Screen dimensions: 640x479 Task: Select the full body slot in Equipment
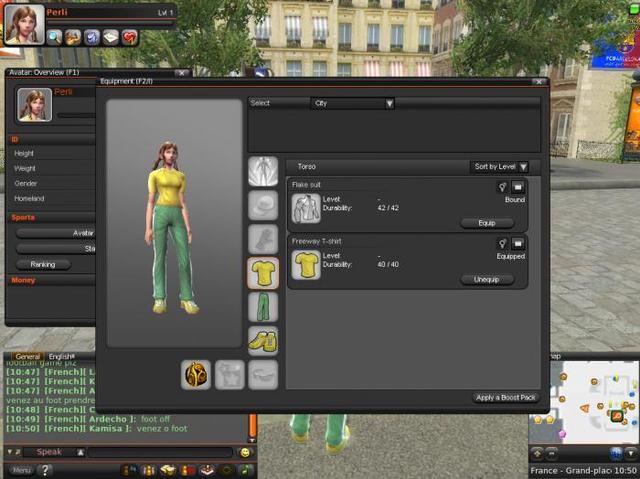263,171
